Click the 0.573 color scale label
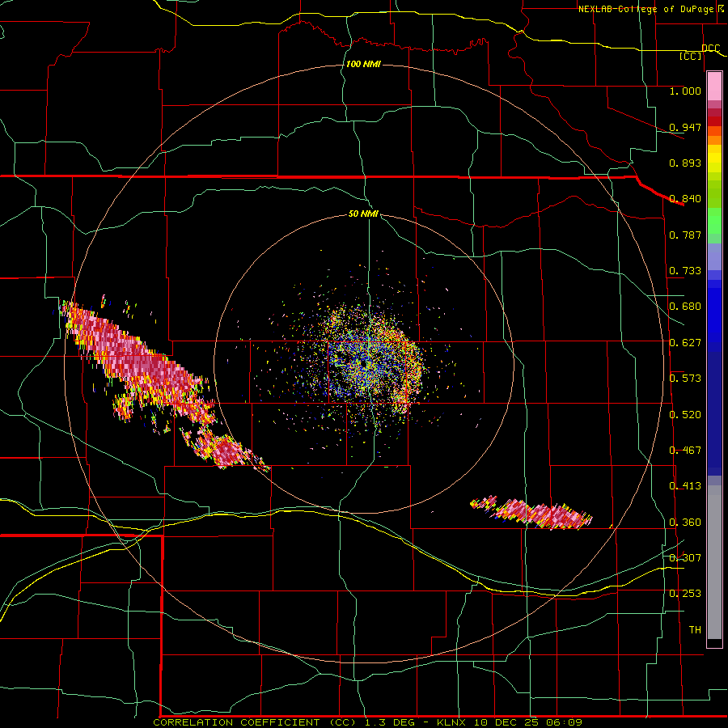The width and height of the screenshot is (728, 728). pos(685,379)
